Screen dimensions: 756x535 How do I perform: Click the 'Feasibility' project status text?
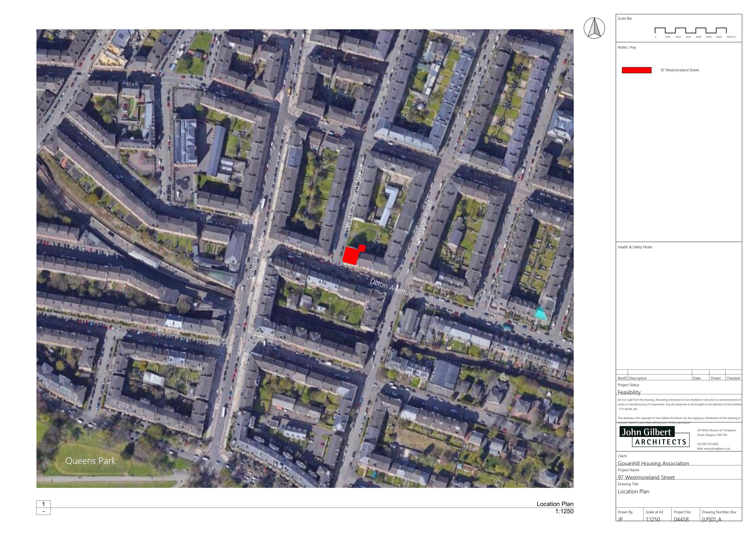tap(629, 392)
